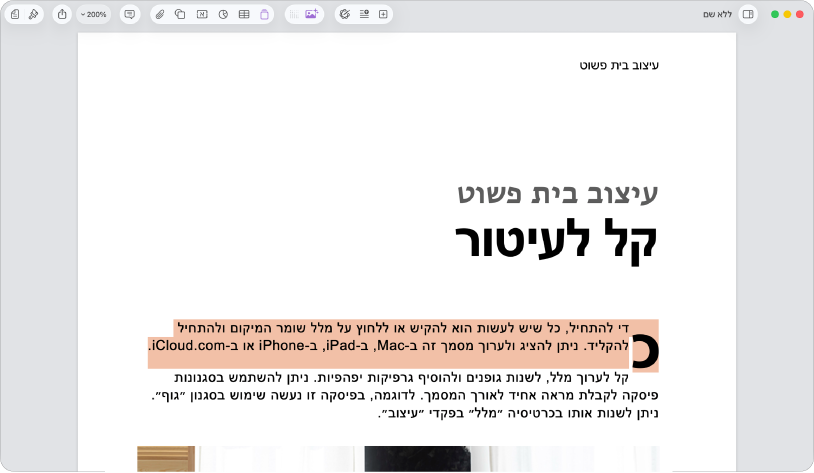Click line starting פיסקה לקבלת מראה אחיד

(404, 395)
